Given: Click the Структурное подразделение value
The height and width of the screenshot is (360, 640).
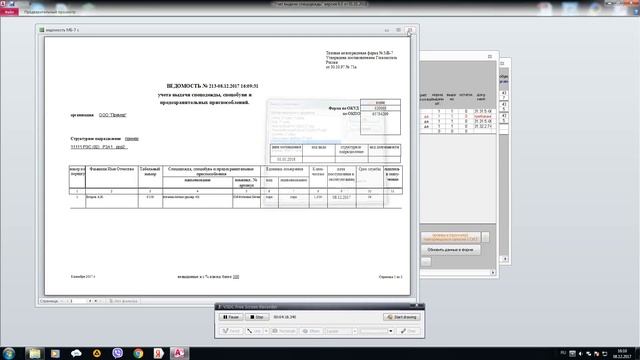Looking at the screenshot, I should 131,139.
